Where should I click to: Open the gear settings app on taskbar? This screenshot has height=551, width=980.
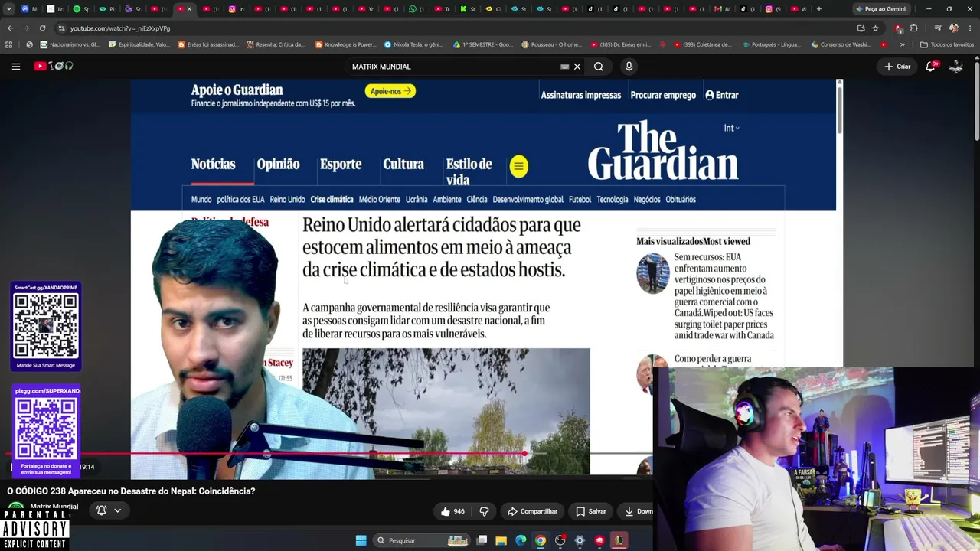pyautogui.click(x=580, y=540)
